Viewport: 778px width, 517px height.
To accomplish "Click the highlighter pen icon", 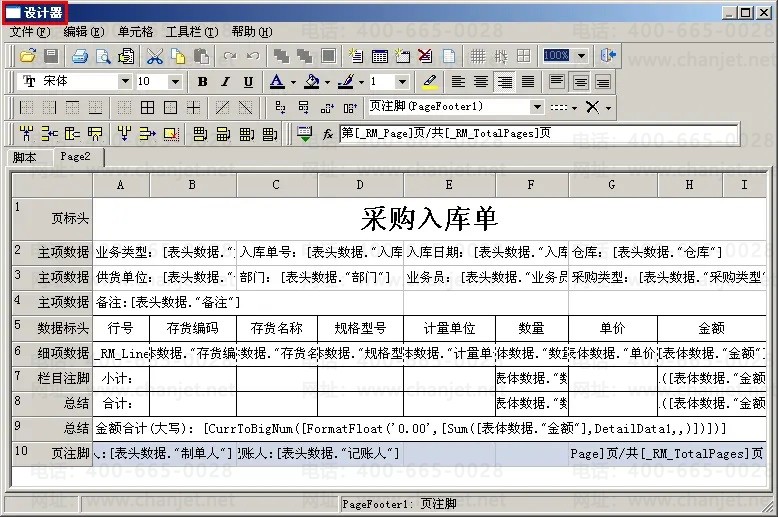I will point(430,82).
